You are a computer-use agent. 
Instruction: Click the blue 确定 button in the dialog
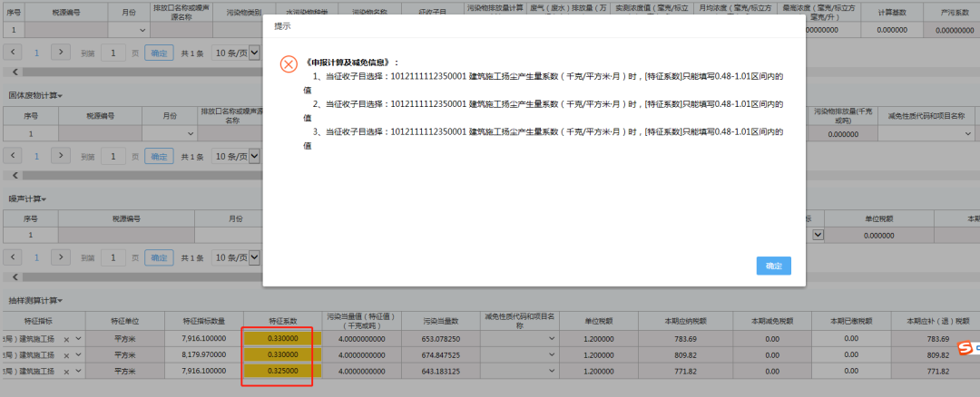pyautogui.click(x=773, y=266)
